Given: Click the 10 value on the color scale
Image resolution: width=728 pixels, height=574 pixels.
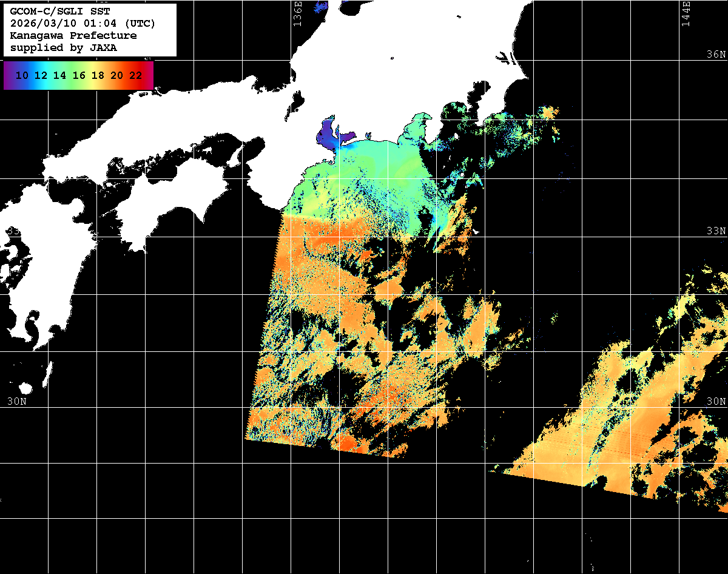Looking at the screenshot, I should click(x=22, y=76).
